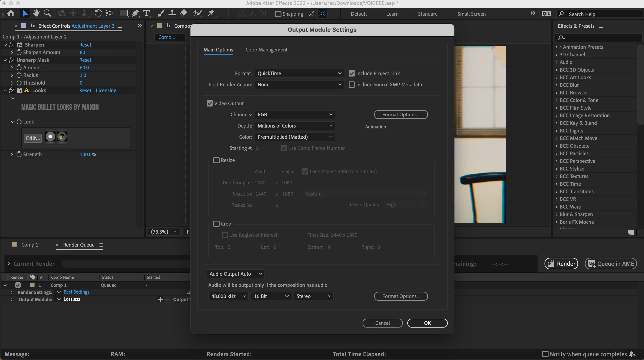
Task: Select the Zoom magnifier tool
Action: pos(47,13)
